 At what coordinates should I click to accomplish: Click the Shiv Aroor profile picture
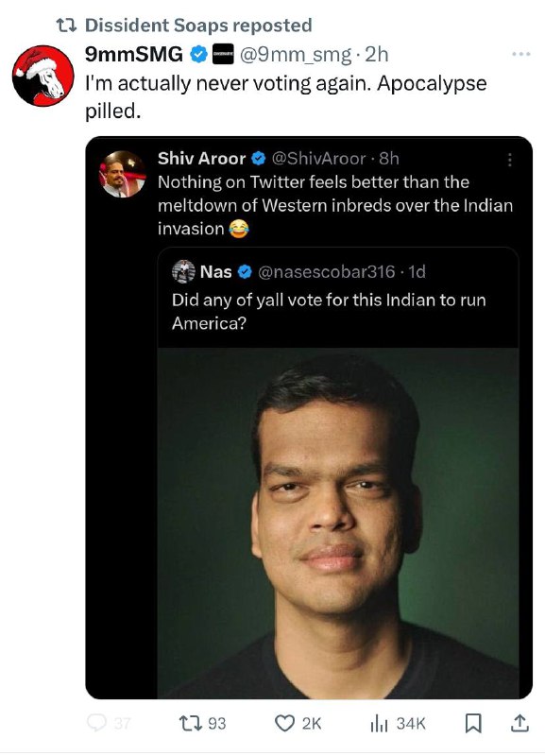[x=123, y=174]
